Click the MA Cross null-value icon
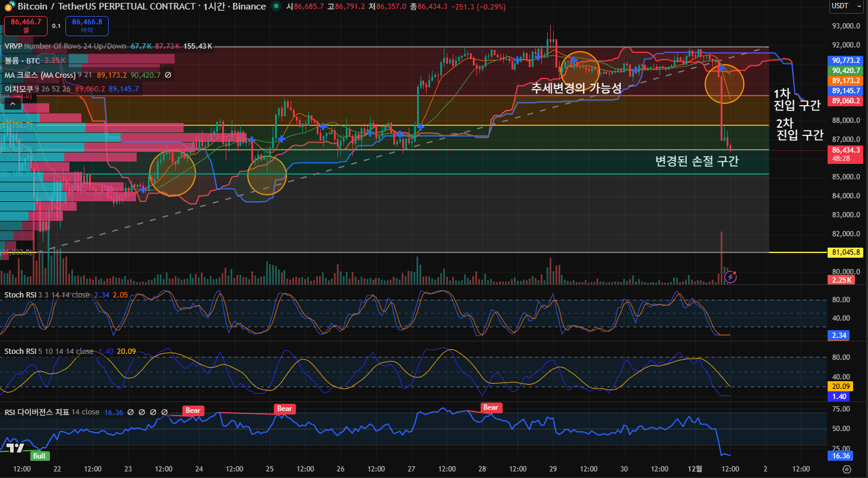 tap(168, 75)
